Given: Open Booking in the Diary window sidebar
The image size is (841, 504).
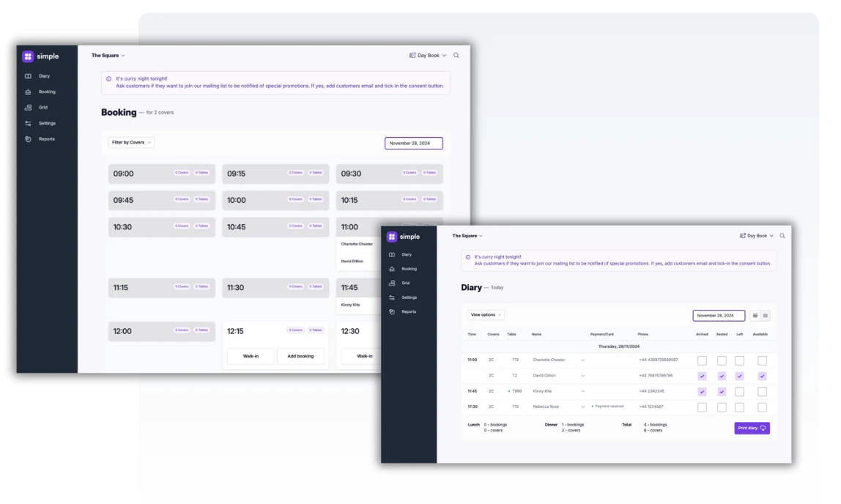Looking at the screenshot, I should (409, 269).
